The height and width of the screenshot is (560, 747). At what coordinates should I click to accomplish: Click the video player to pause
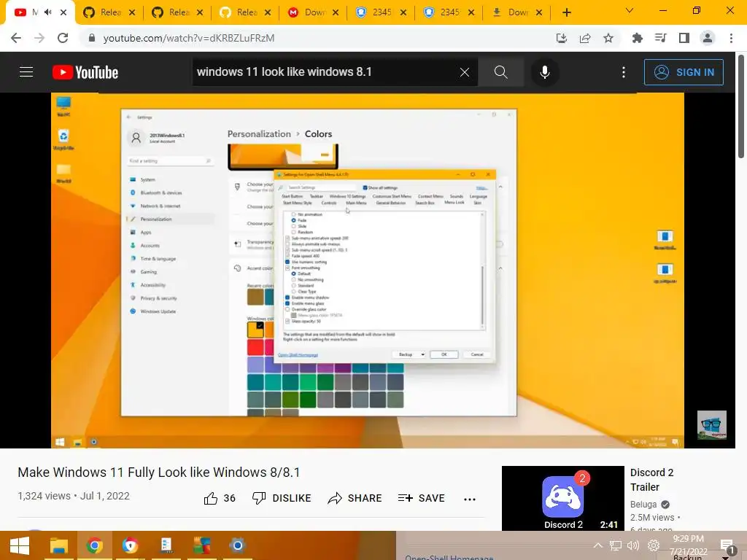coord(368,270)
